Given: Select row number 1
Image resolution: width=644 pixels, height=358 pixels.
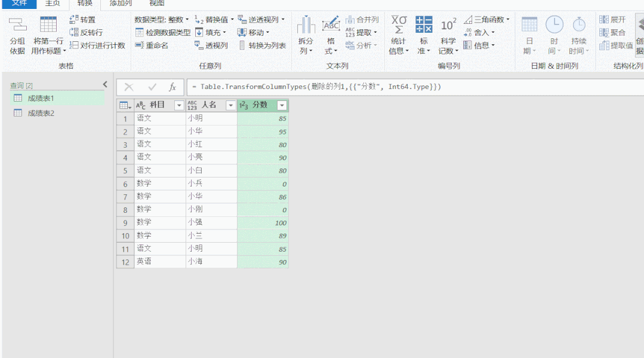Looking at the screenshot, I should 125,118.
